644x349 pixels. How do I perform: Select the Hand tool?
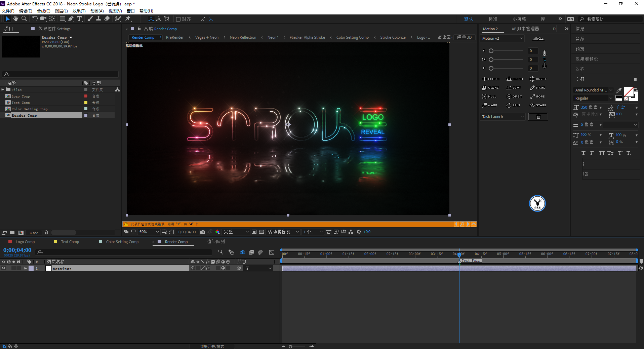click(16, 19)
